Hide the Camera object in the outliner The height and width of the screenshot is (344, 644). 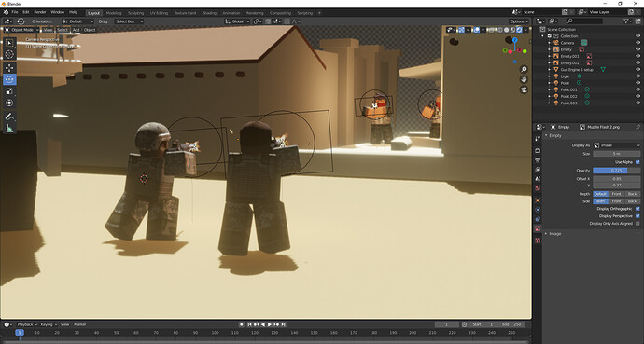[x=637, y=43]
